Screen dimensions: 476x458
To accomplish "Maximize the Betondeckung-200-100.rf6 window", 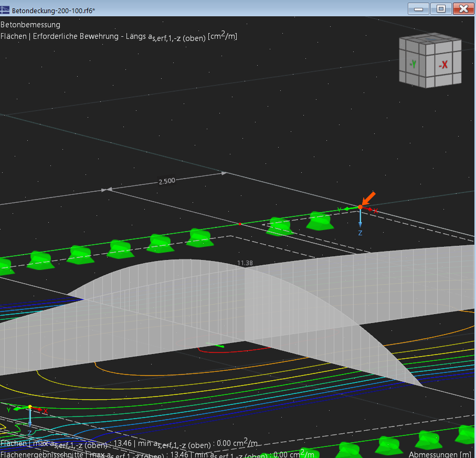I will [x=441, y=8].
